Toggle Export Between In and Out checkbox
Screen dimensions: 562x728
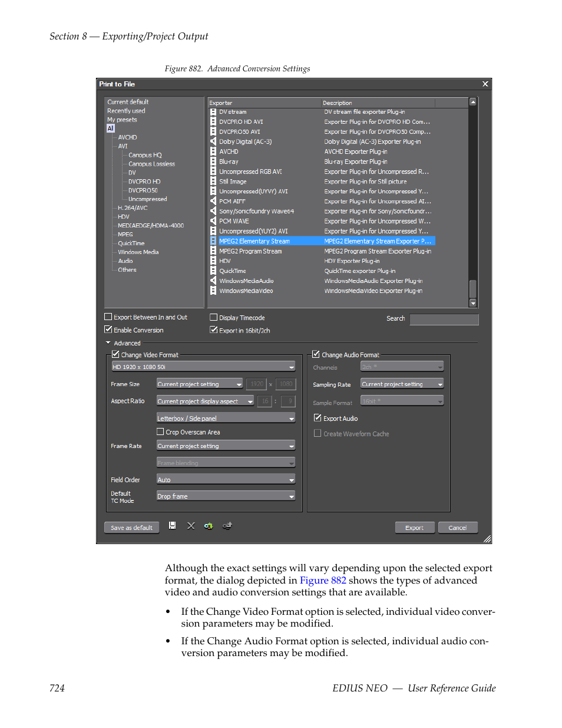[108, 317]
